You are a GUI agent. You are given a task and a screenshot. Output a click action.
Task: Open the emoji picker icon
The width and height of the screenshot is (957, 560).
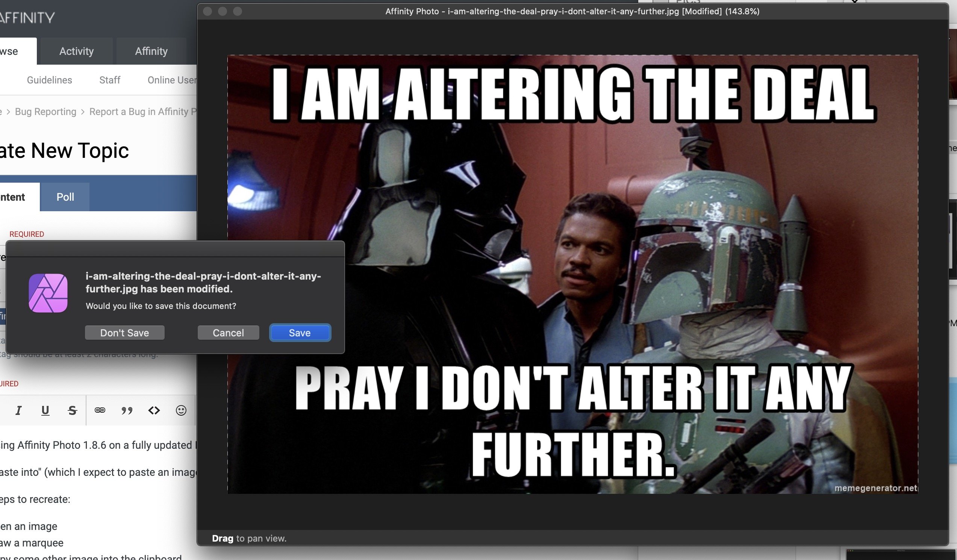tap(181, 410)
